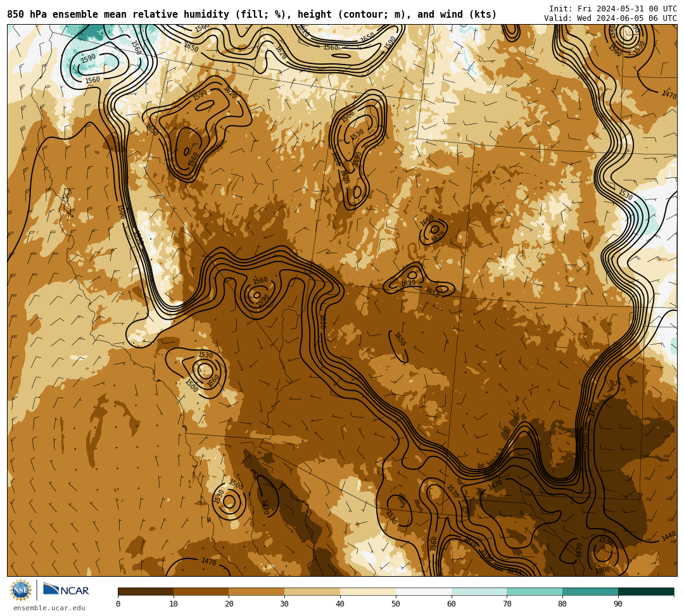Image resolution: width=684 pixels, height=616 pixels.
Task: Click colorbar tick label '40'
Action: 340,604
